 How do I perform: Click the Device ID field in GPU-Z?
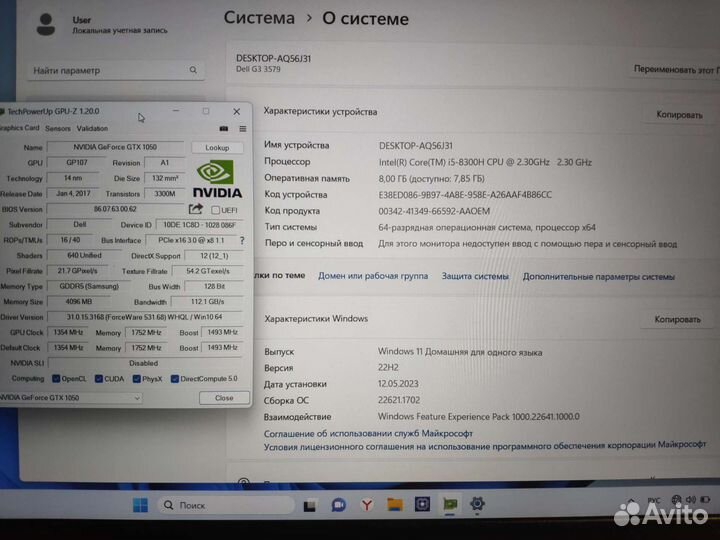click(199, 225)
